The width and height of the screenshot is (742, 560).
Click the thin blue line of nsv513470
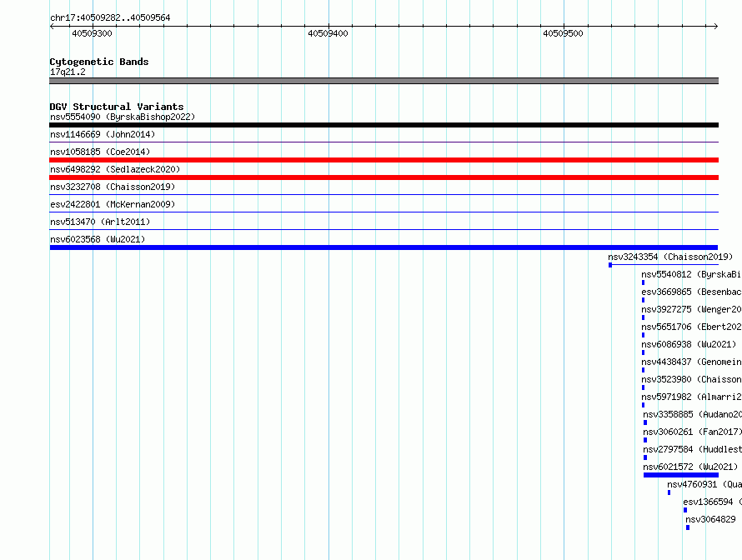384,229
